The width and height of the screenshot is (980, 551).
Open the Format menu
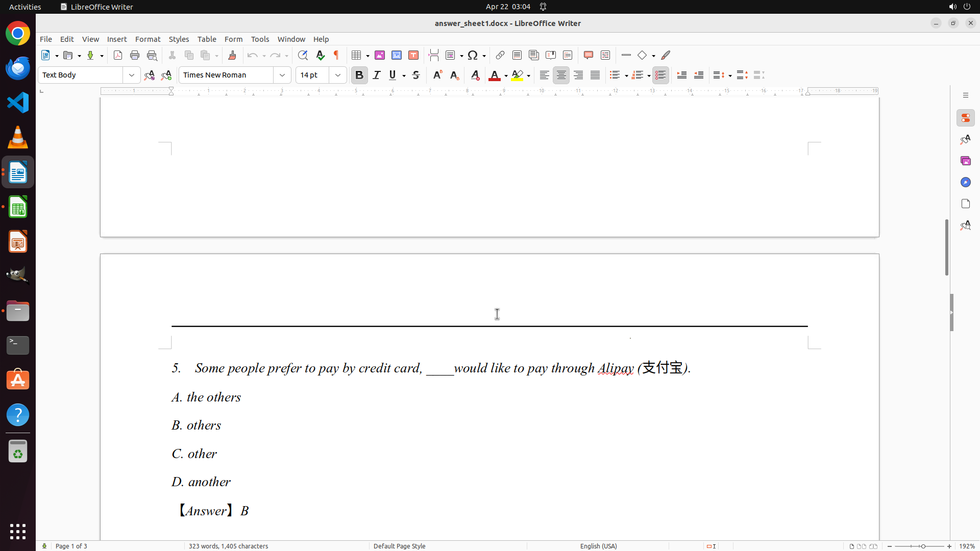[x=148, y=39]
